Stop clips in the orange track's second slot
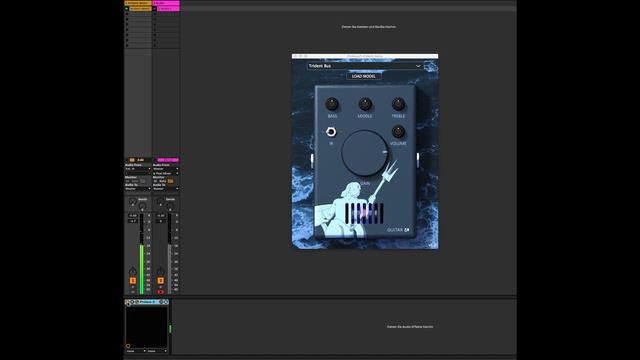 click(127, 13)
